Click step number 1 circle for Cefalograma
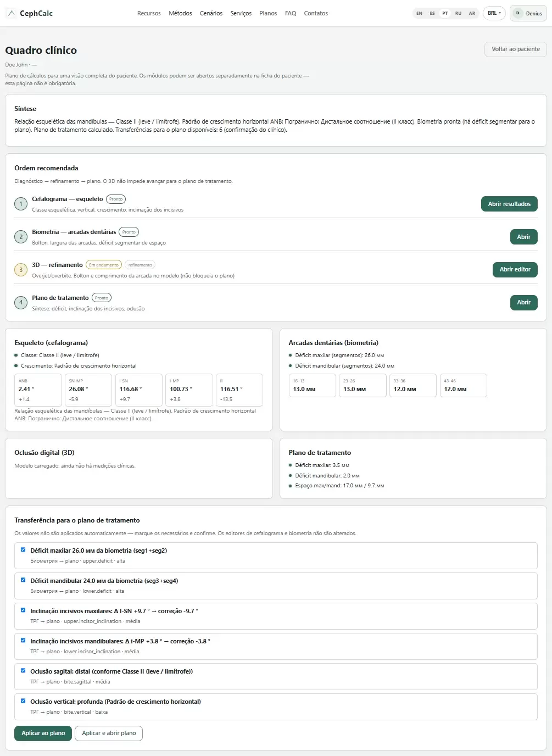552x756 pixels. tap(21, 204)
